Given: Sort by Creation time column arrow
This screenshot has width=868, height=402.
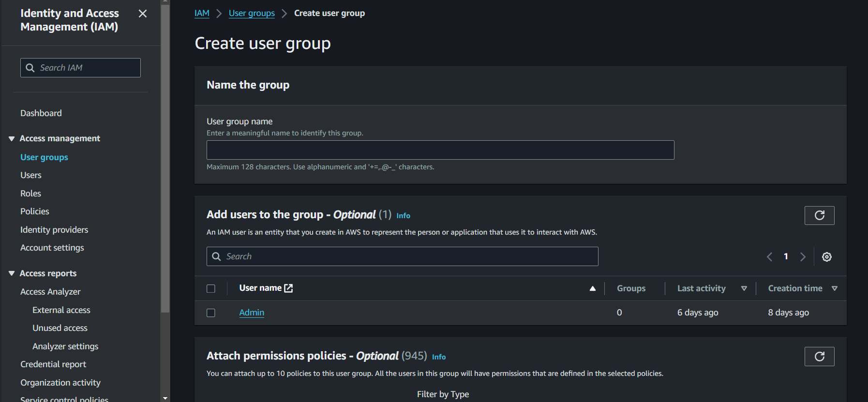Looking at the screenshot, I should [834, 288].
